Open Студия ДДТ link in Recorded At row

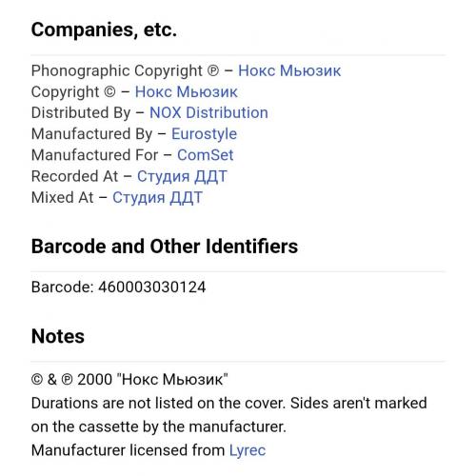(x=182, y=176)
